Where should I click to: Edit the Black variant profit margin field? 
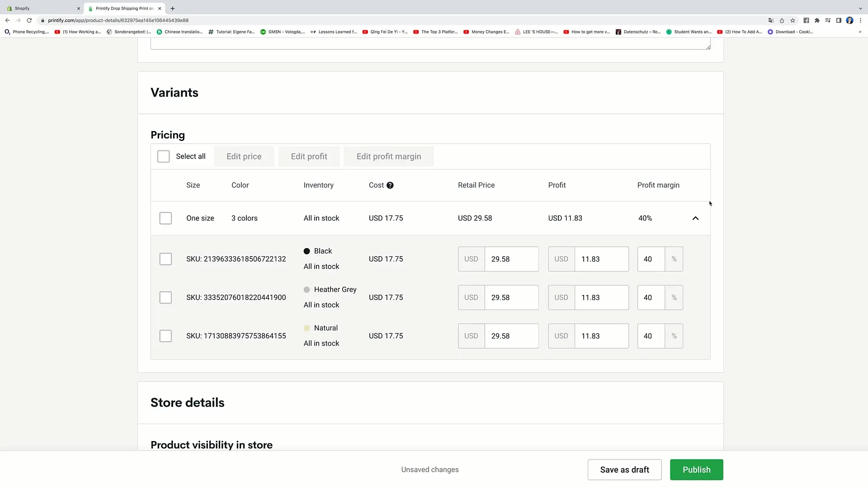(651, 259)
